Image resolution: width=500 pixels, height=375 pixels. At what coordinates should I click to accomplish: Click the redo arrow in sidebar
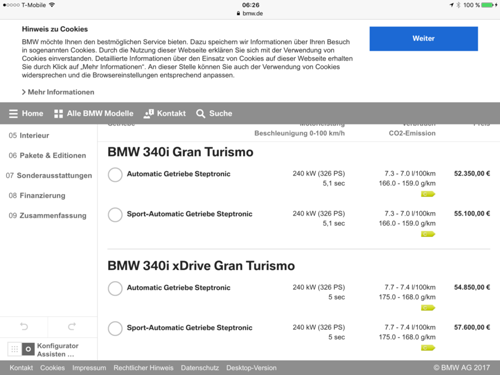pyautogui.click(x=72, y=326)
